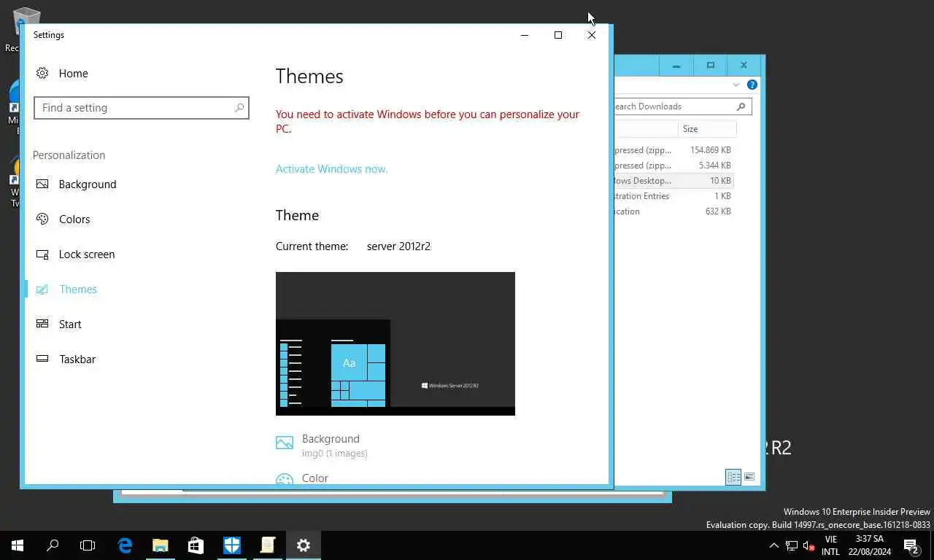The image size is (934, 560).
Task: Open Windows Defender shield in taskbar
Action: [232, 545]
